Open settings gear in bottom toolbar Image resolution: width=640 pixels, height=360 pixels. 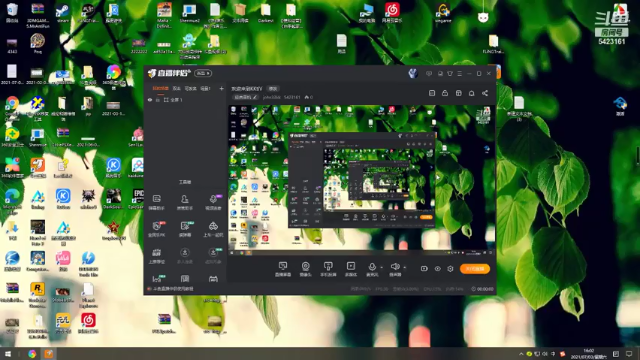450,269
